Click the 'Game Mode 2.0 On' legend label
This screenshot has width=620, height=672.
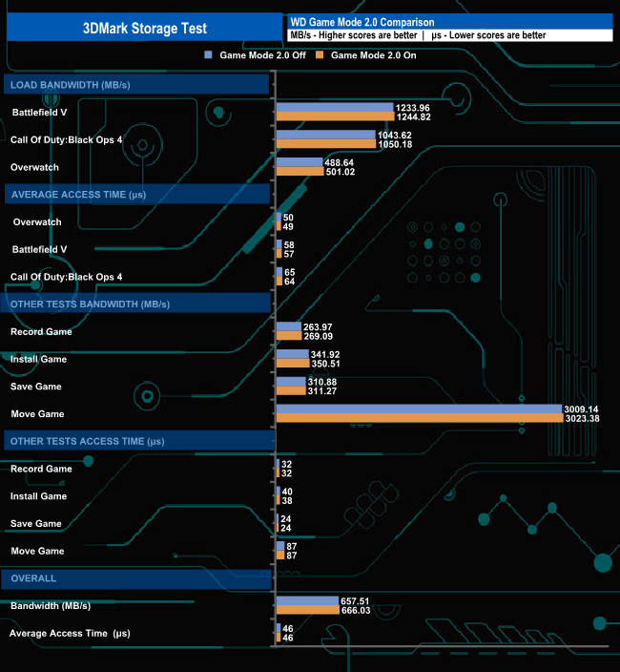coord(373,54)
